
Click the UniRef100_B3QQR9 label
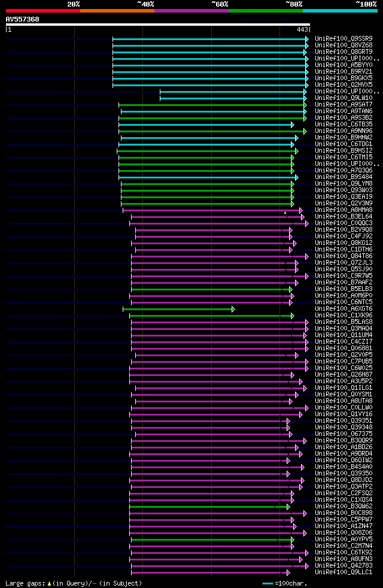click(344, 441)
